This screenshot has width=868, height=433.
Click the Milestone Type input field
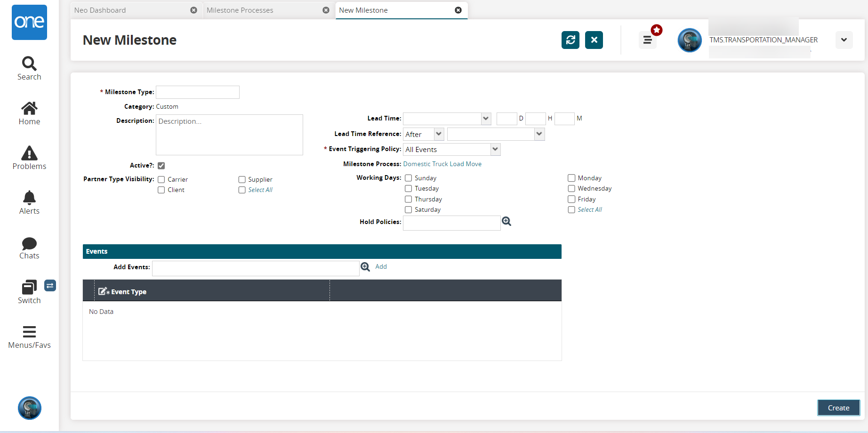[x=198, y=92]
